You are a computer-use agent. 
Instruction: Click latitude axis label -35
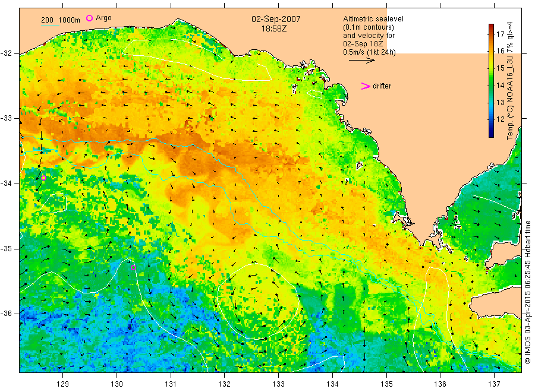coord(7,248)
